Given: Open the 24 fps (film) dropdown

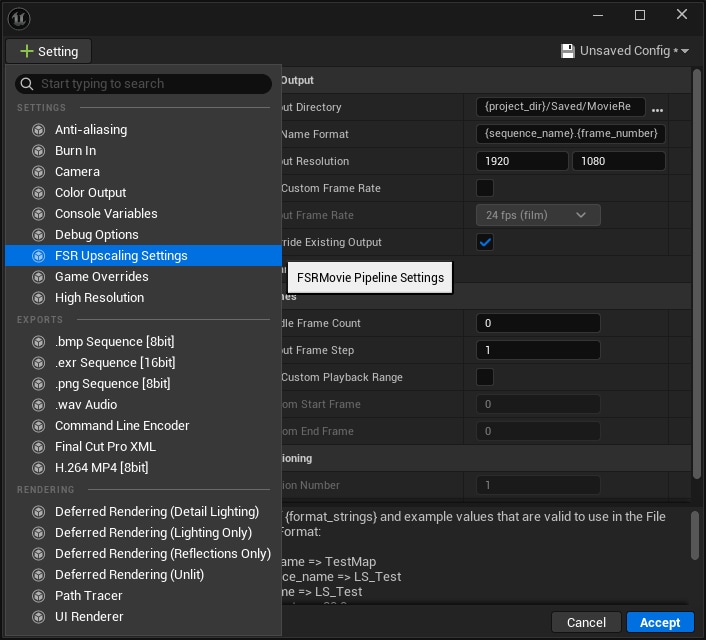Looking at the screenshot, I should pos(537,215).
